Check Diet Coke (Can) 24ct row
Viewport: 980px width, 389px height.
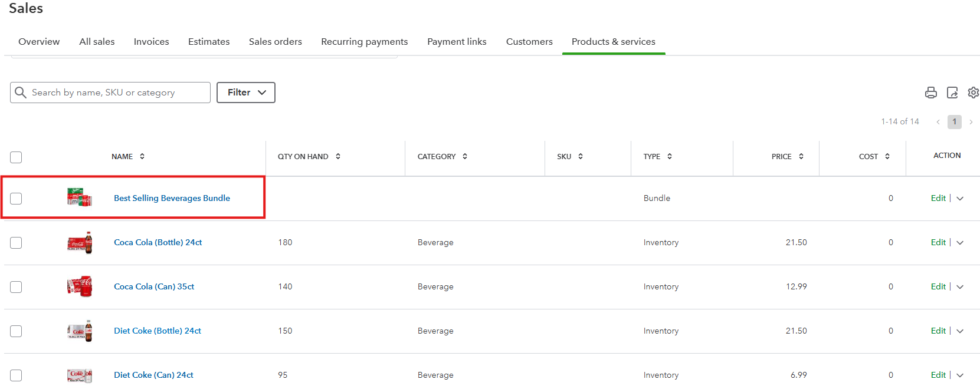coord(16,375)
